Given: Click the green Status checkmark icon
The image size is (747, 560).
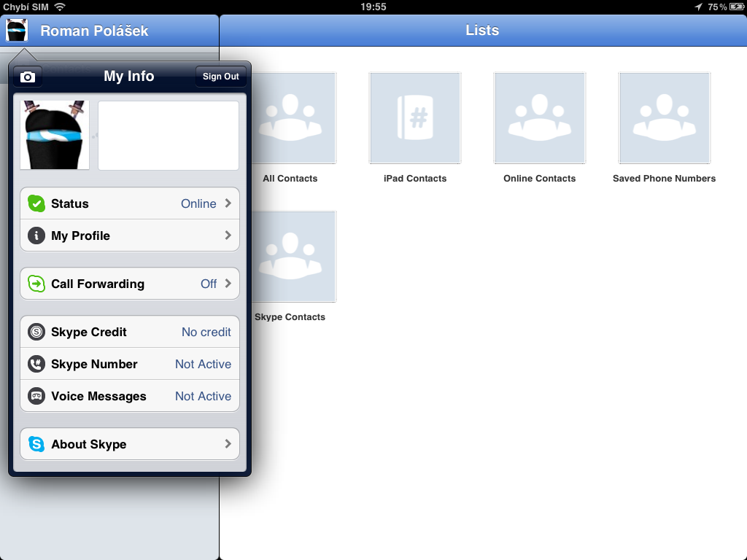Looking at the screenshot, I should click(x=36, y=203).
